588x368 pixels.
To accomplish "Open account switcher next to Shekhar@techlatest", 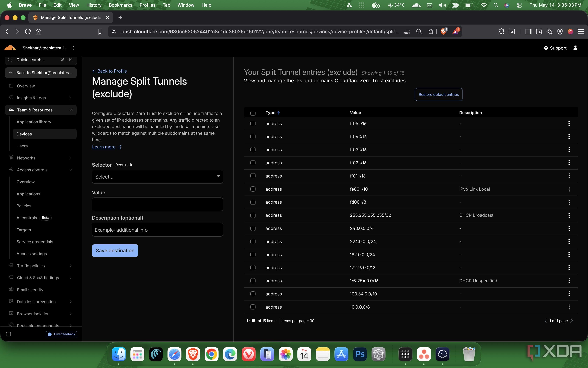I will coord(73,48).
